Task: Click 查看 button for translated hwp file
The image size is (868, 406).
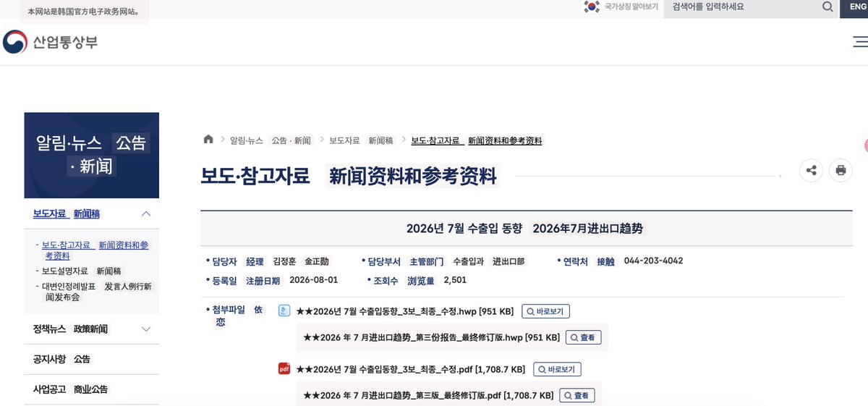Action: (583, 337)
